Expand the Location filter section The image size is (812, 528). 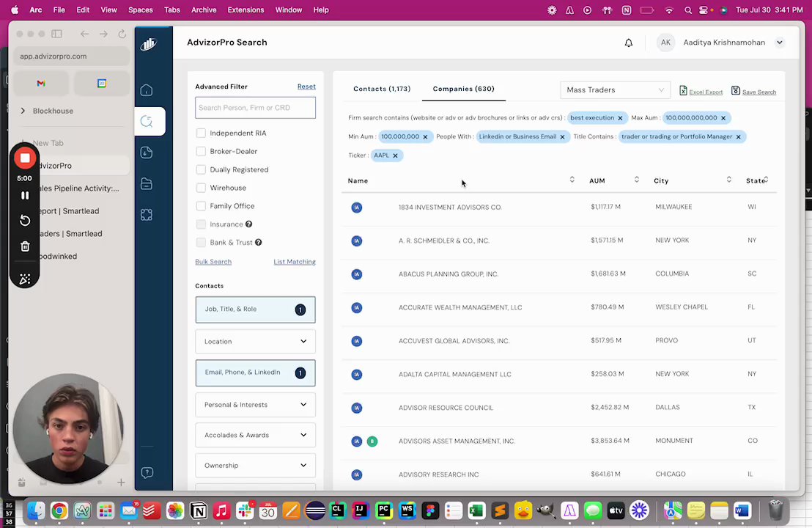tap(255, 342)
